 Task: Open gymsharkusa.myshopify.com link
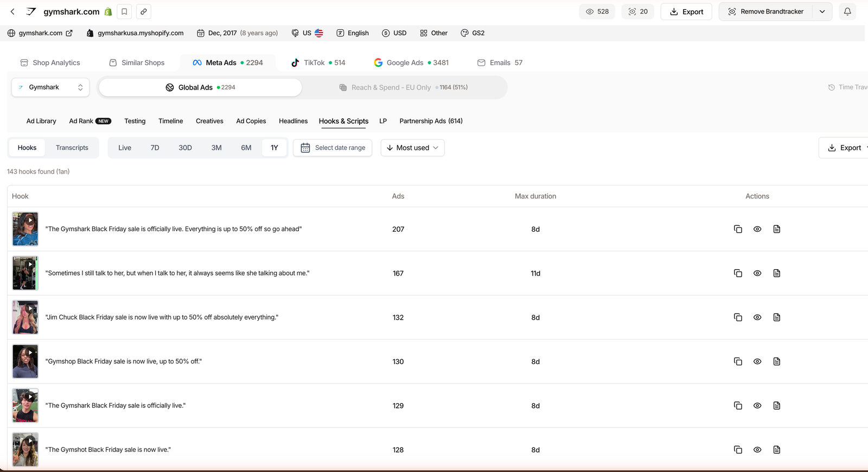pyautogui.click(x=135, y=33)
